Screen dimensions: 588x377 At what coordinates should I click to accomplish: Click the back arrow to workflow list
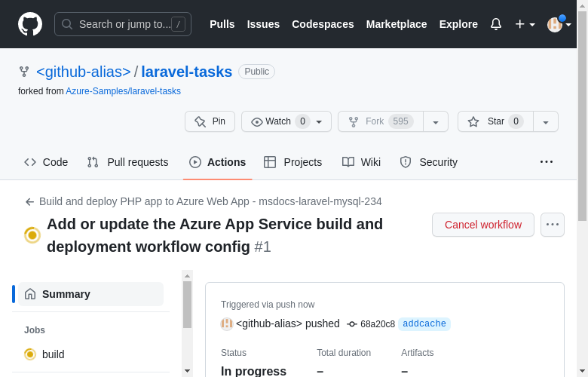click(30, 202)
